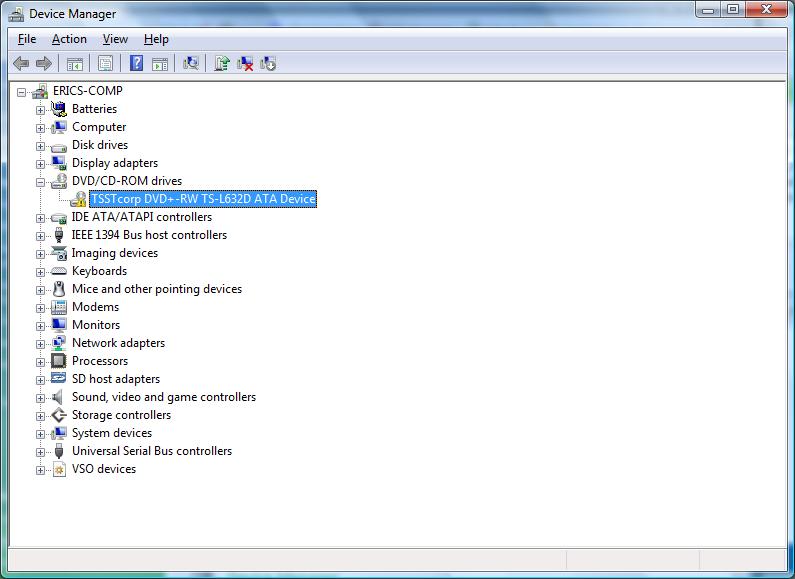Collapse the ERICS-COMP root node

point(21,92)
